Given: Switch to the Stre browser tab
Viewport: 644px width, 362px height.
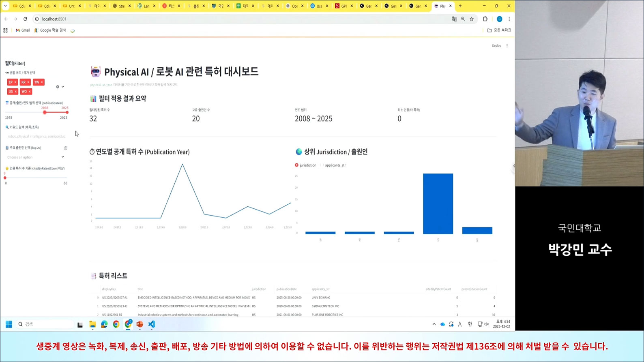Looking at the screenshot, I should tap(120, 6).
